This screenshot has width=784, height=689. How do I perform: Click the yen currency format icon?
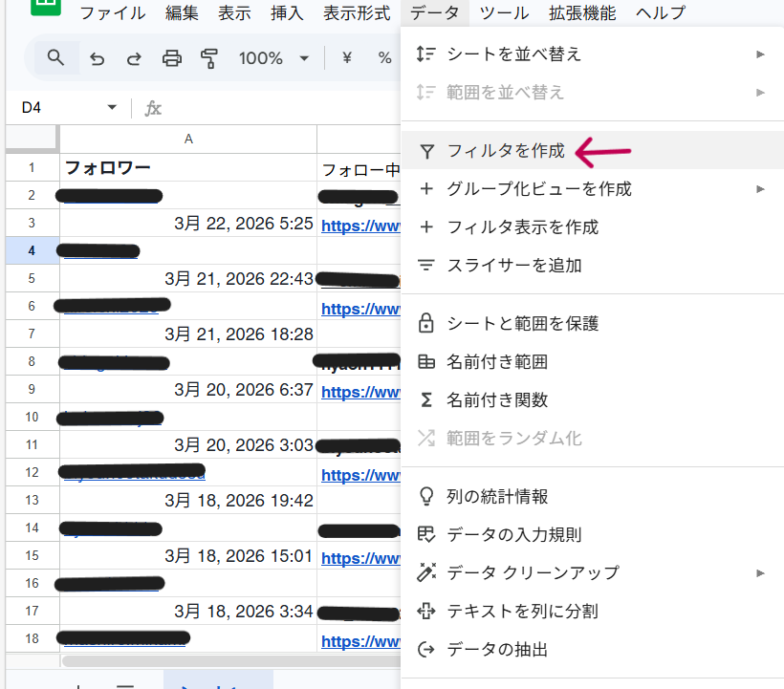(x=347, y=58)
